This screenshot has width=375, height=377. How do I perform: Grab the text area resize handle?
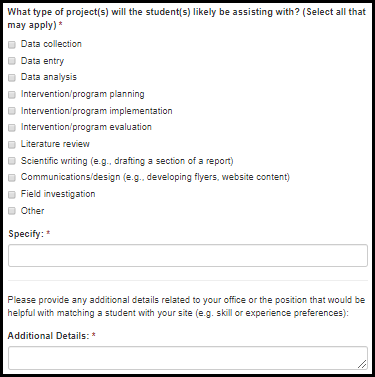point(362,364)
